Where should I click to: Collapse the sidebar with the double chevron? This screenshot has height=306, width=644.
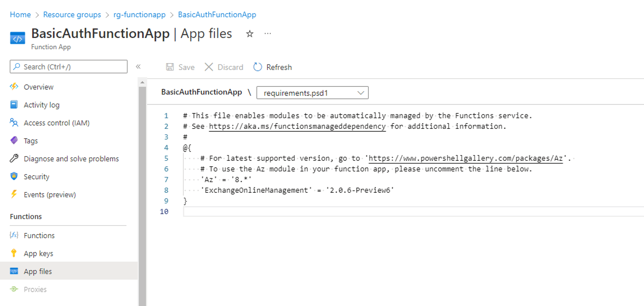coord(138,67)
